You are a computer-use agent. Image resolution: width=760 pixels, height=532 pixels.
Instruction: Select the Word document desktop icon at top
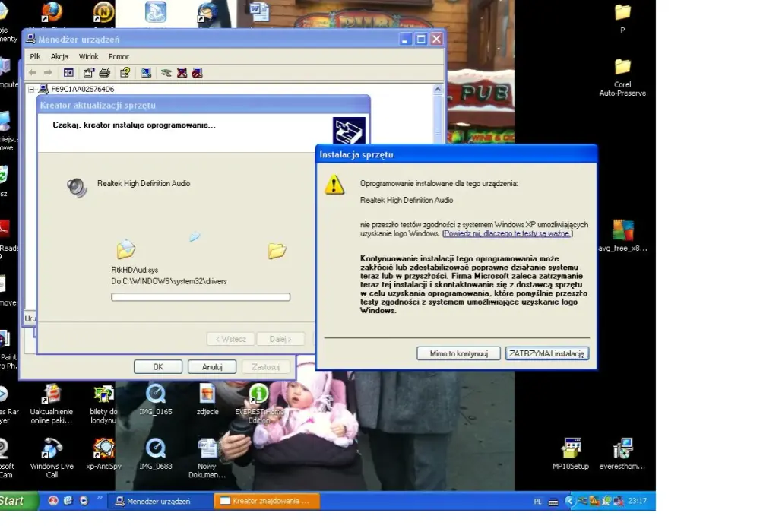point(260,11)
